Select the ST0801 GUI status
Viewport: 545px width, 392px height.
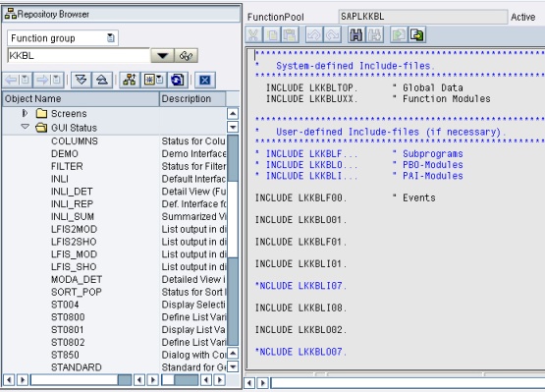coord(68,330)
